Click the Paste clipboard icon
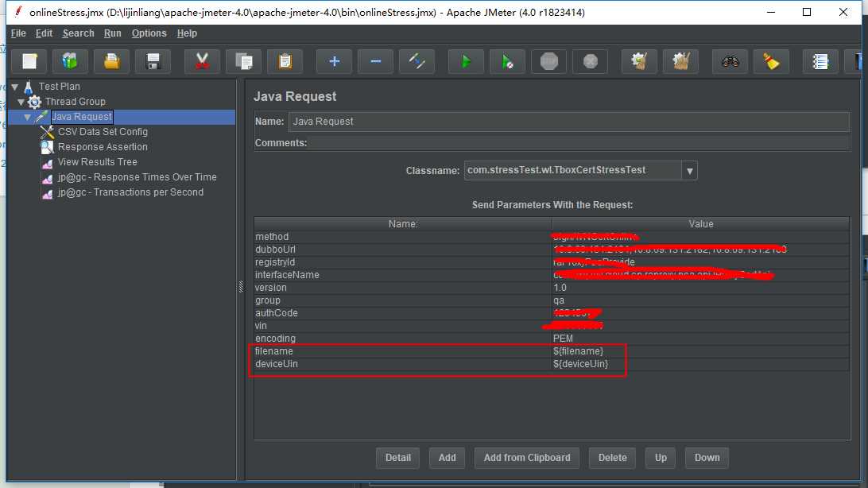 tap(285, 61)
